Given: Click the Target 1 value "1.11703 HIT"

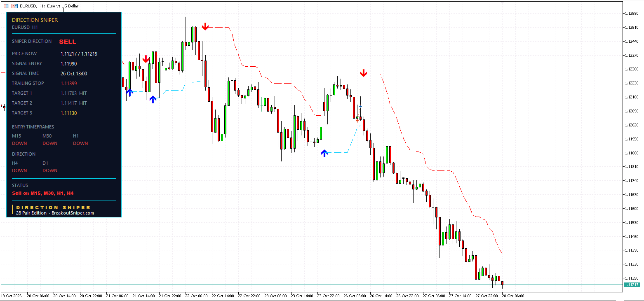Looking at the screenshot, I should (74, 93).
